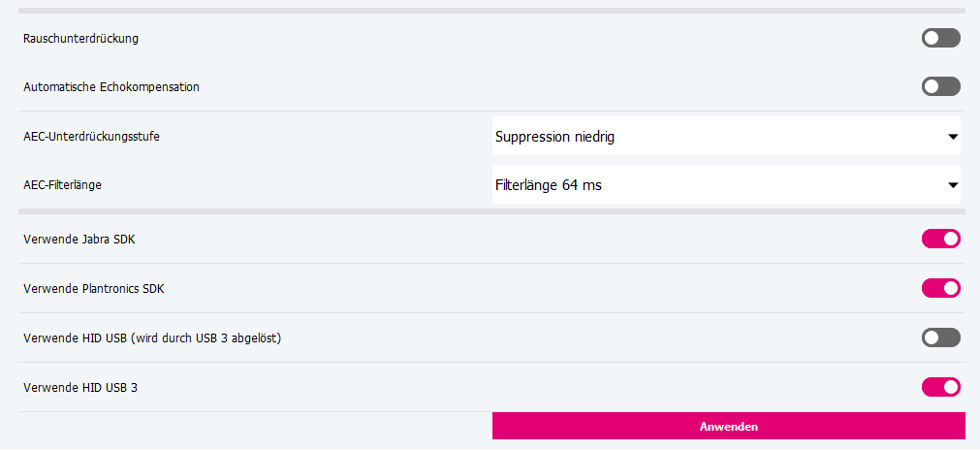Screen dimensions: 980x450
Task: Select the AEC-Unterdrückungsstufe label
Action: coord(92,137)
